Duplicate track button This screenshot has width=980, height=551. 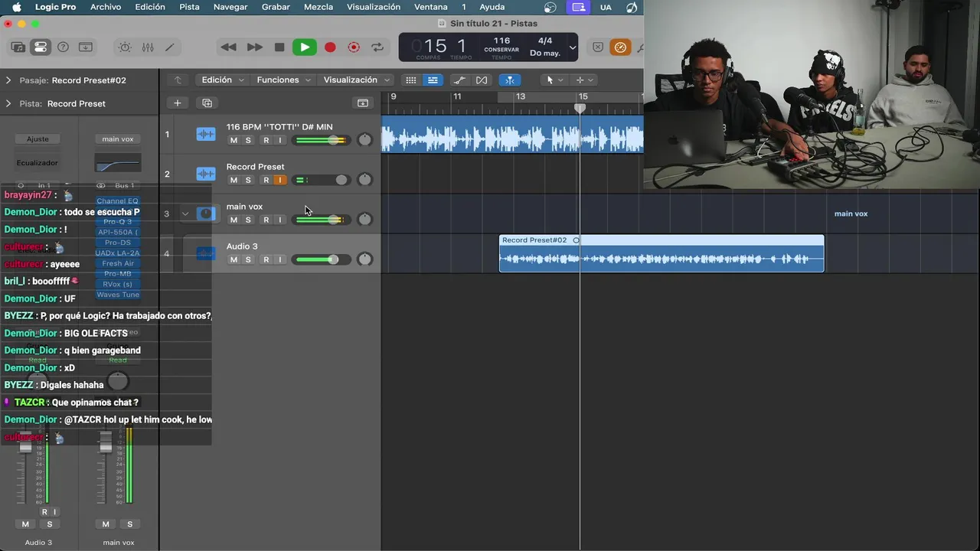[x=207, y=103]
